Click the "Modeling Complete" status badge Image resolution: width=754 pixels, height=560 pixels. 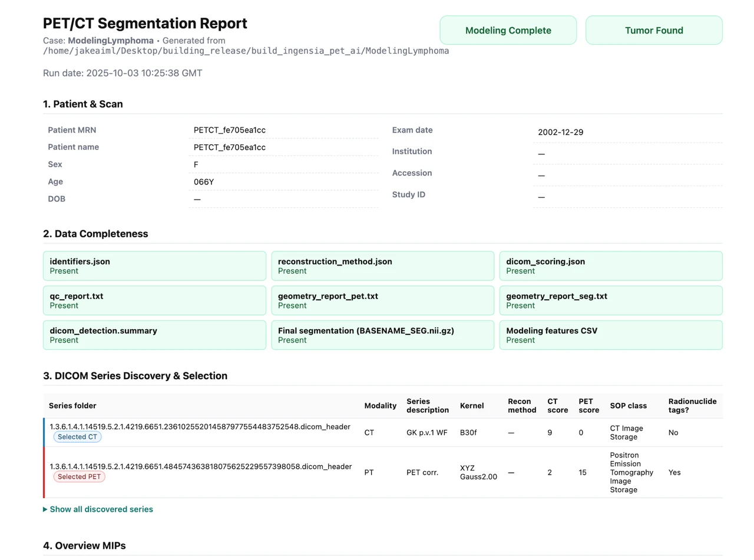click(x=508, y=30)
